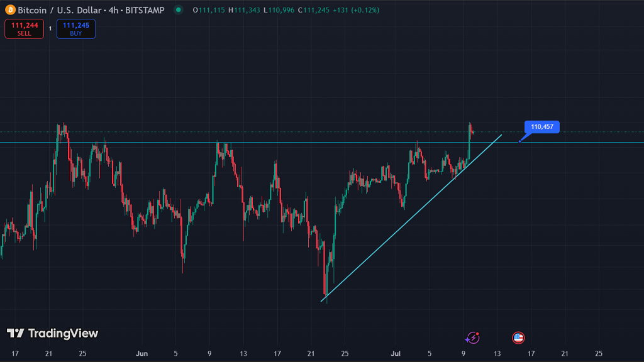Select the 110,457 price label callout
The height and width of the screenshot is (362, 644).
pos(541,127)
